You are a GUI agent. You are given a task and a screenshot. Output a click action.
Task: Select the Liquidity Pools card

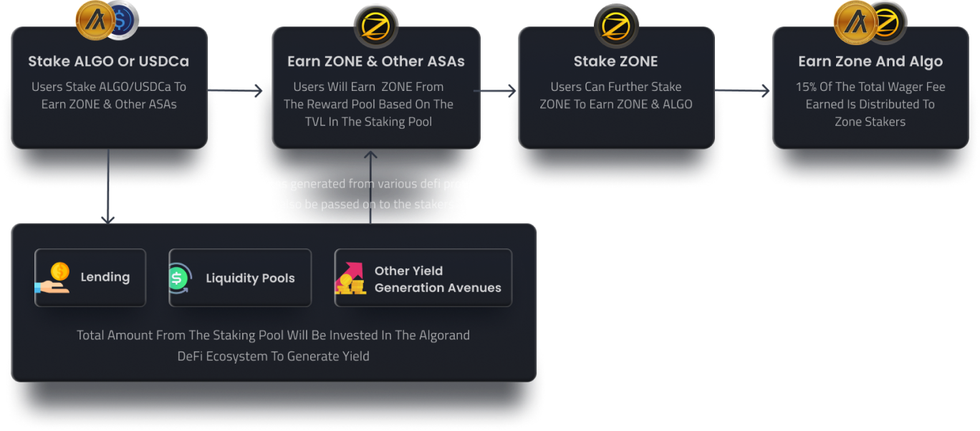point(240,278)
